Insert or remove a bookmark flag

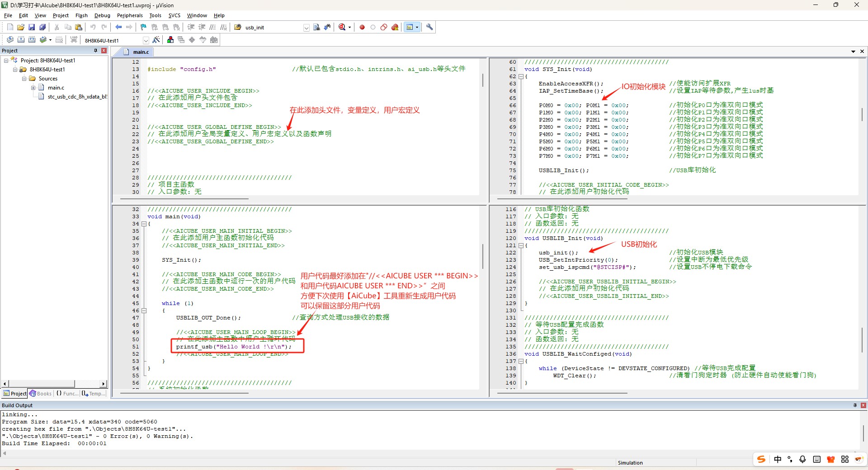click(143, 27)
